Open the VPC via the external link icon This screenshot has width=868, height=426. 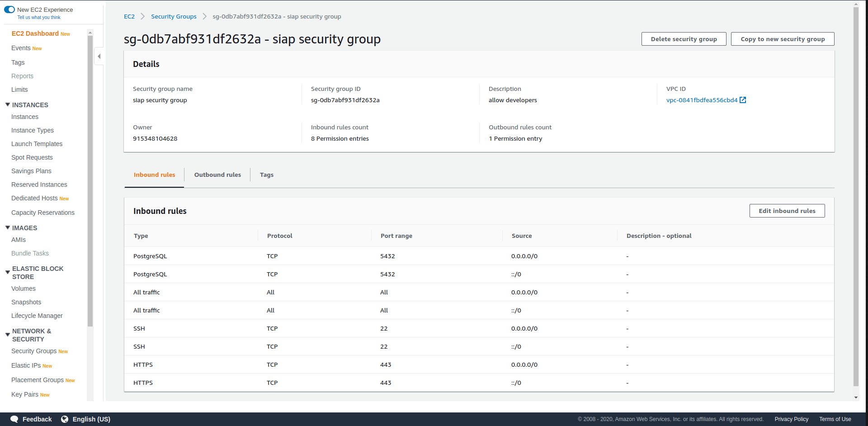coord(743,100)
